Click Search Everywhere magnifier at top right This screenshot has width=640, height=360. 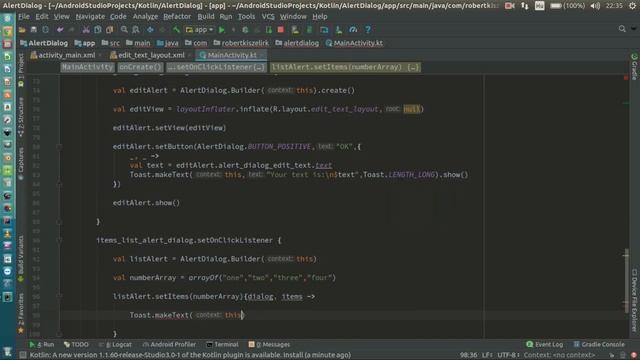[x=622, y=29]
